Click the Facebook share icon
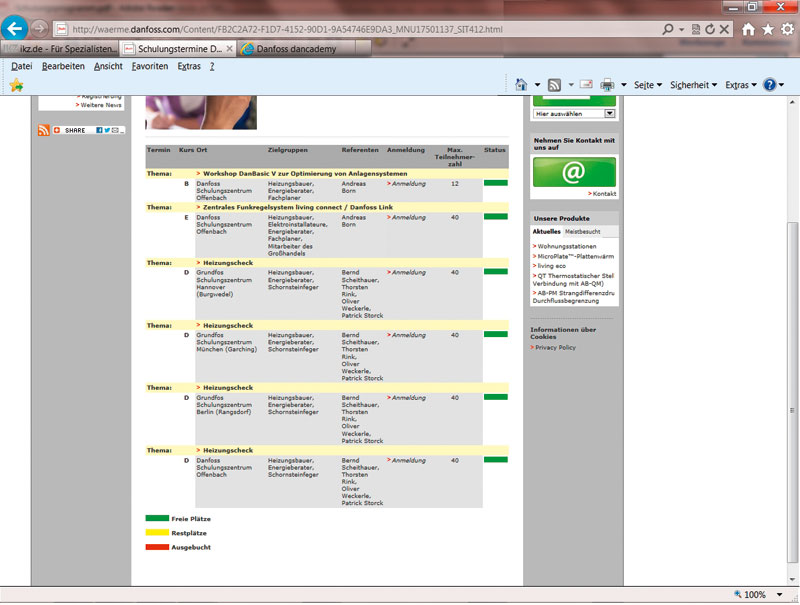Image resolution: width=800 pixels, height=605 pixels. coord(99,130)
